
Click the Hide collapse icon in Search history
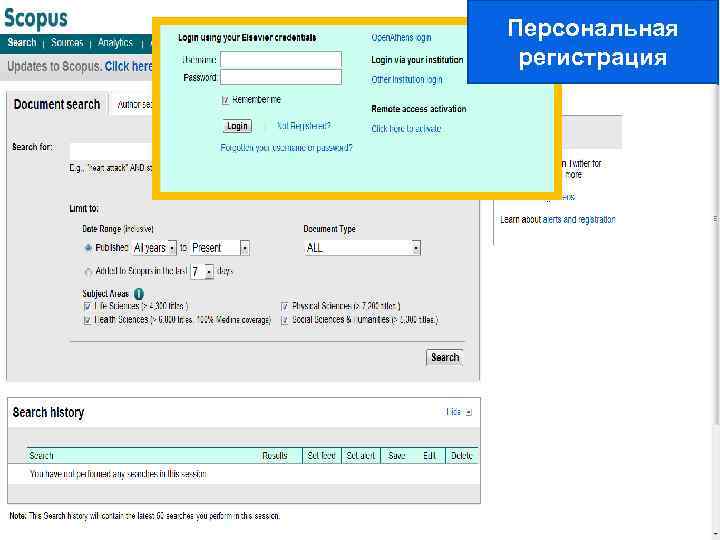point(468,412)
